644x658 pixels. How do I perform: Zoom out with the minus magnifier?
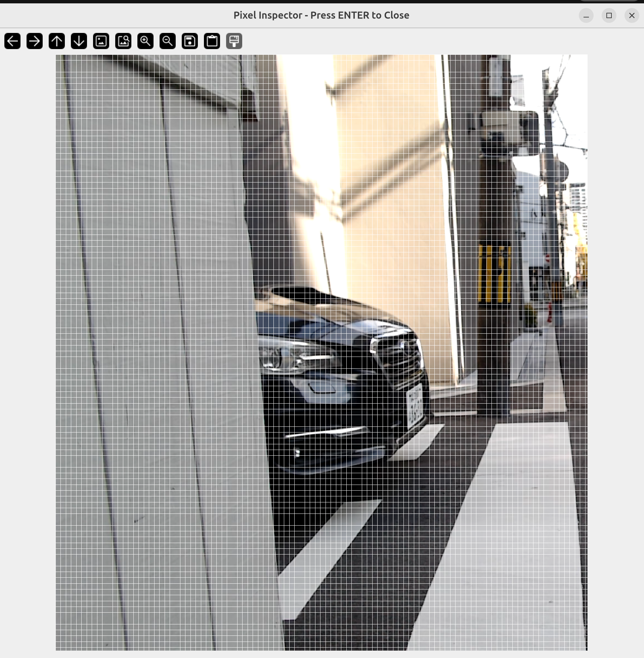click(167, 41)
